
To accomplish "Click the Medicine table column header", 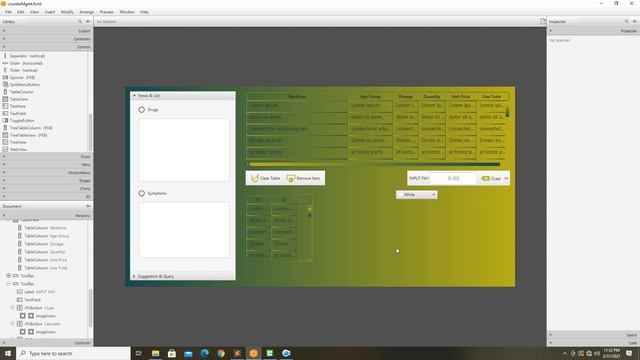I will (x=297, y=97).
